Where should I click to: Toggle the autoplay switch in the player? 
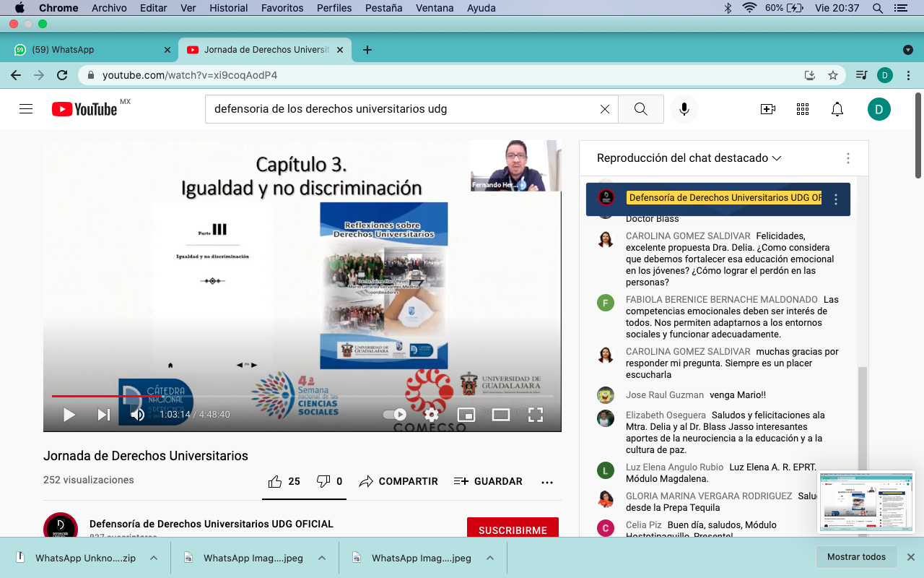pyautogui.click(x=394, y=415)
